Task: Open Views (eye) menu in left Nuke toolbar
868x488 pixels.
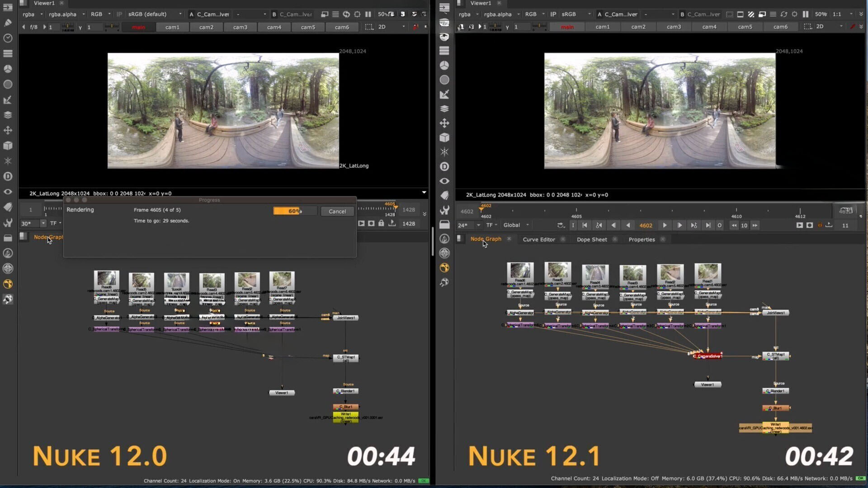Action: coord(8,192)
